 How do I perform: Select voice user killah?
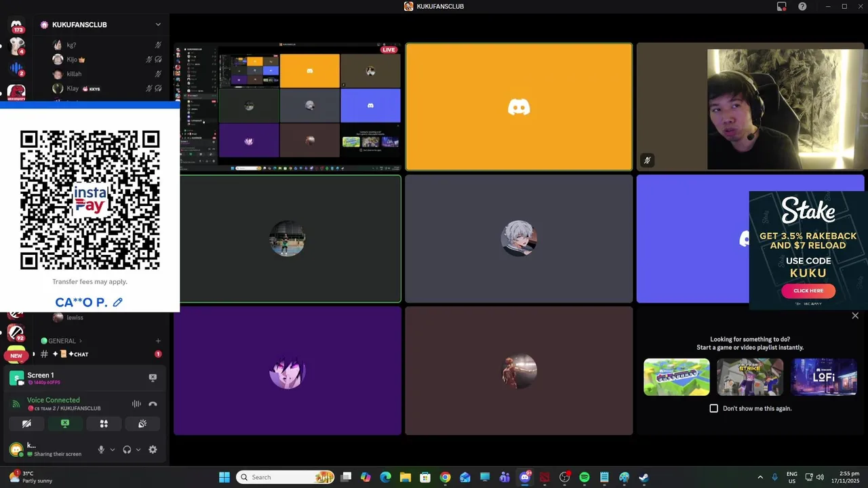pyautogui.click(x=107, y=74)
